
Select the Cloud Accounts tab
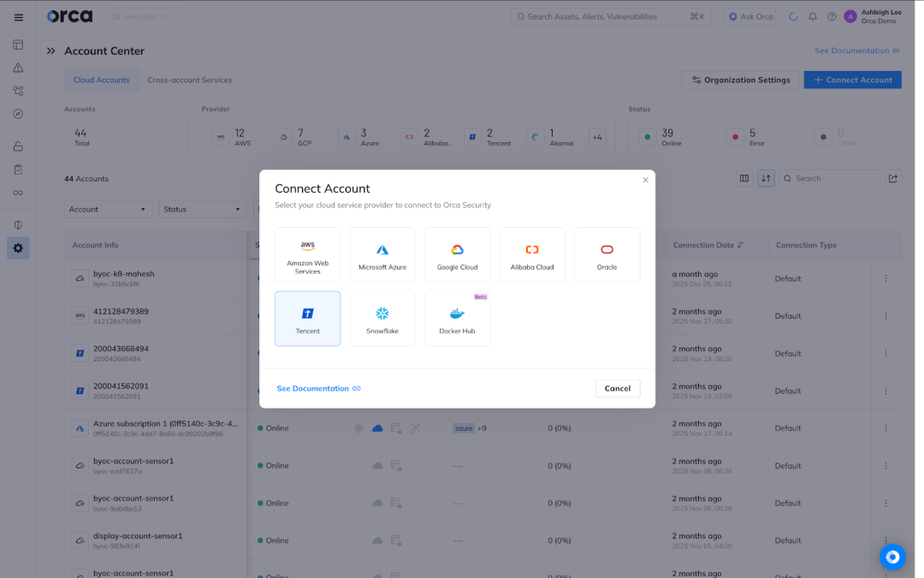(101, 80)
